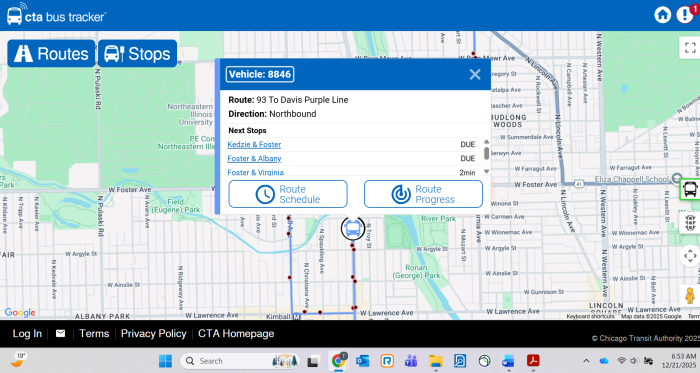Open the Wi-Fi network tray icon

point(621,361)
